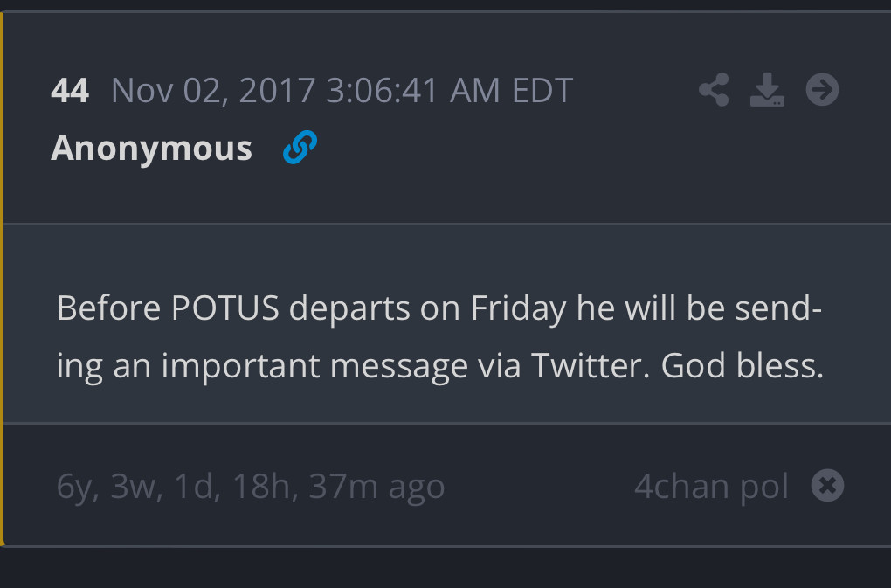Click the yellow left border of the post
This screenshot has width=891, height=588.
pyautogui.click(x=3, y=280)
